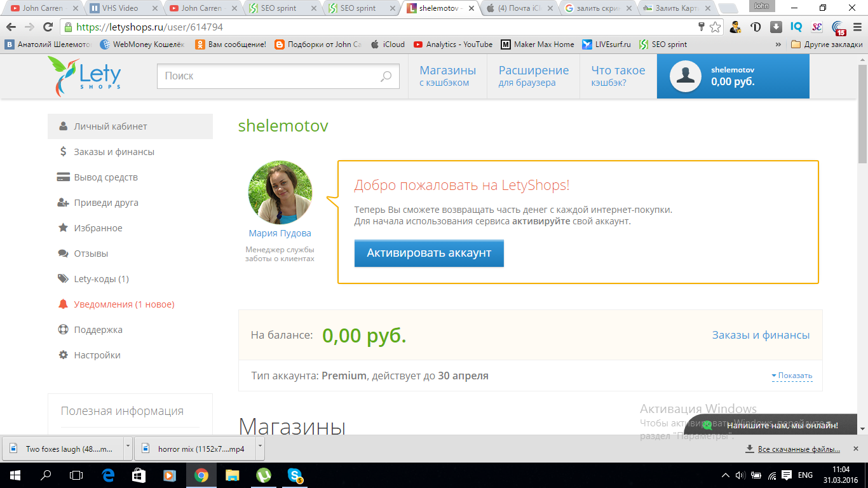Open the Analytics - YouTube bookmark

click(453, 44)
